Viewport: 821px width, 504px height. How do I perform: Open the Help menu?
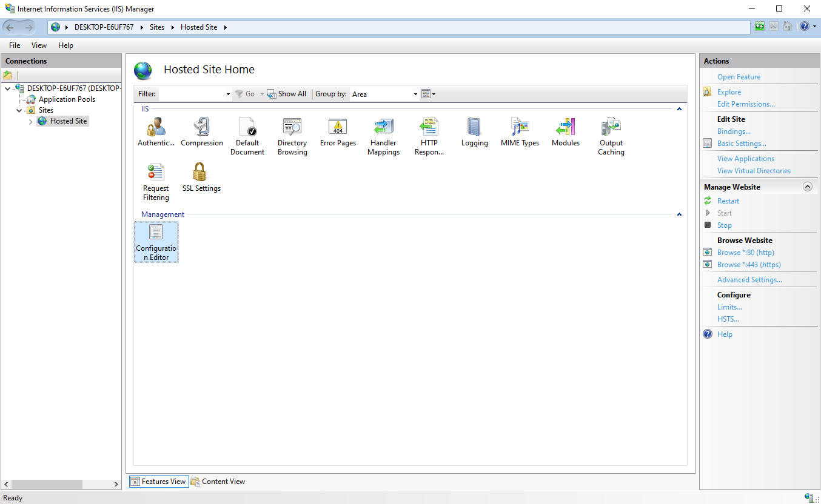pos(65,45)
